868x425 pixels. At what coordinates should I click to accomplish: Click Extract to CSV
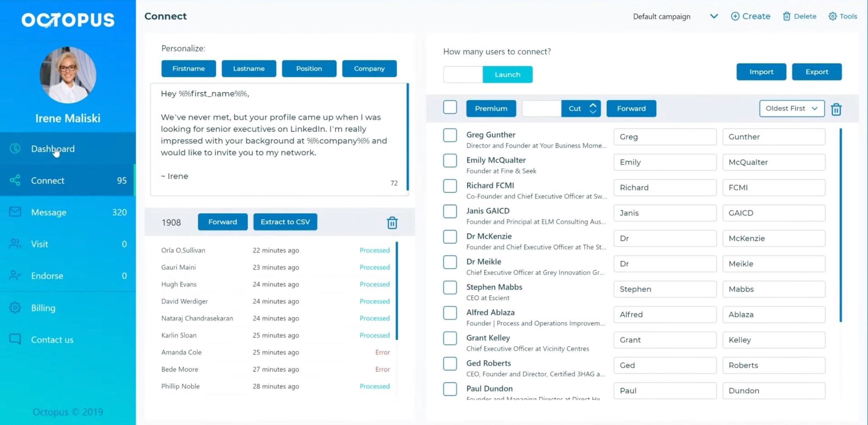285,222
